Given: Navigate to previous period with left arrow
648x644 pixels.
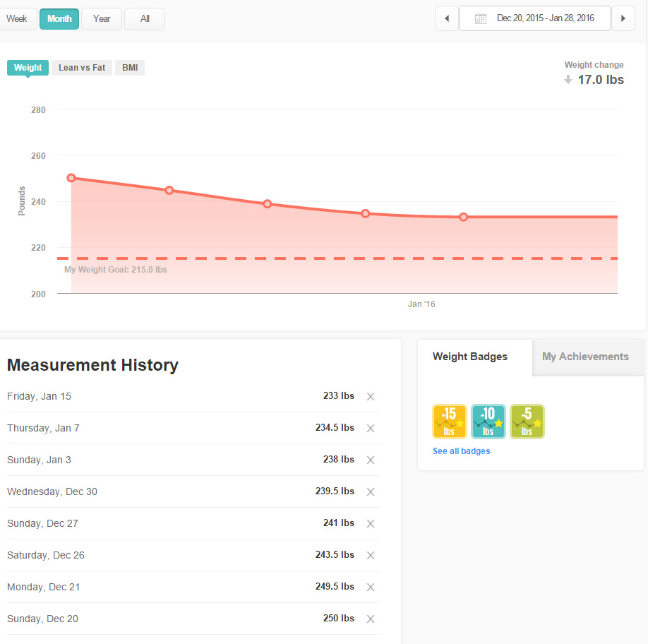Looking at the screenshot, I should (446, 18).
